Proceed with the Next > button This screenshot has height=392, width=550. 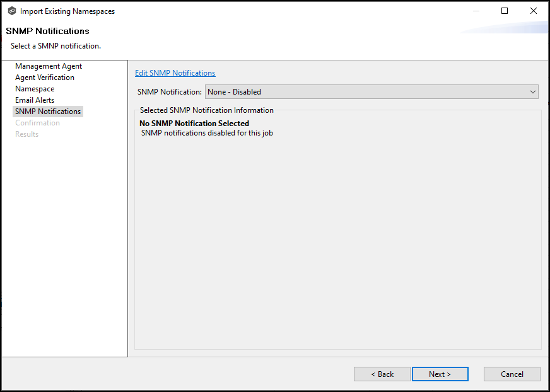[x=440, y=374]
